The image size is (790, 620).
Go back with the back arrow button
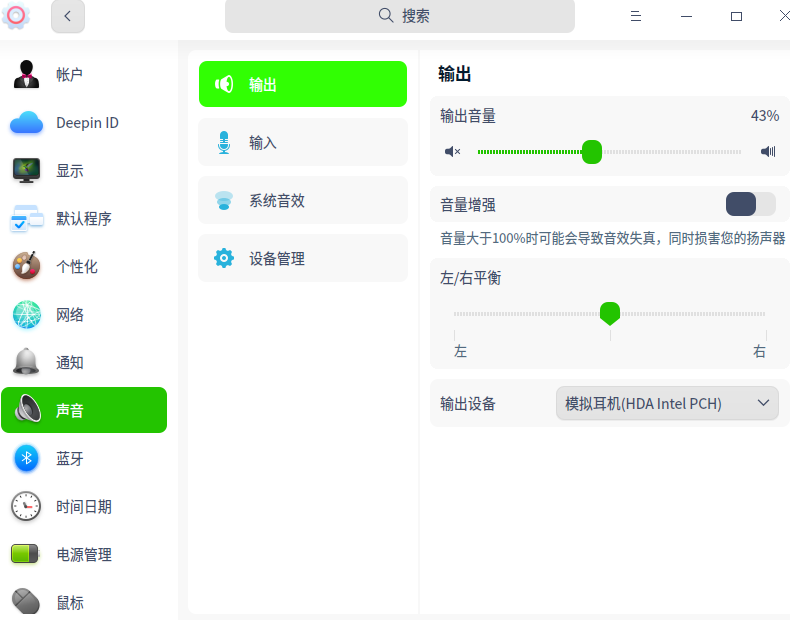68,16
